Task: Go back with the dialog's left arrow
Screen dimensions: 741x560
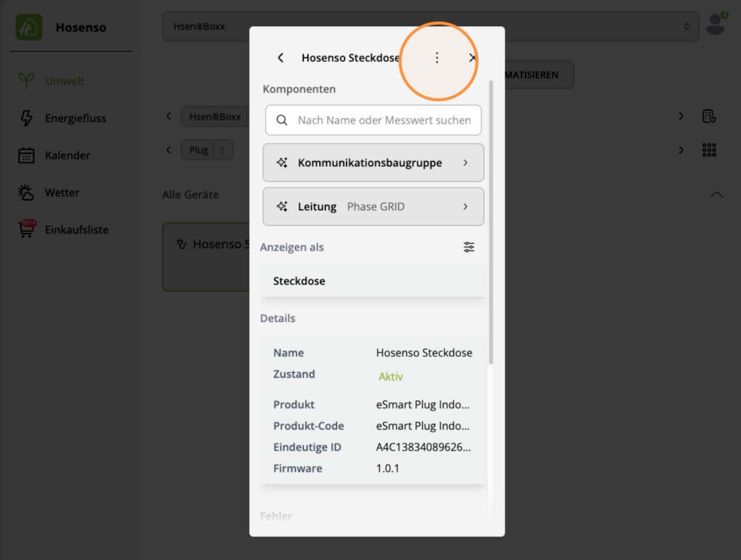Action: point(280,58)
